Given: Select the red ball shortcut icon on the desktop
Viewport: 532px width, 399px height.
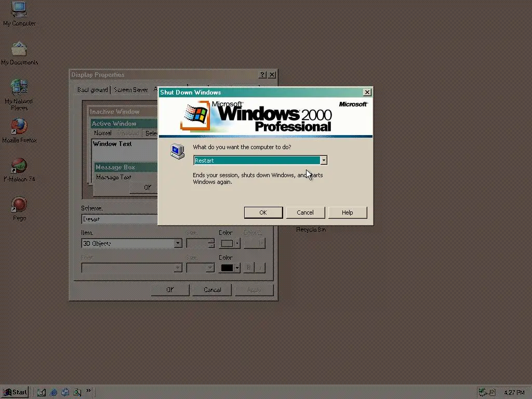Looking at the screenshot, I should point(19,205).
